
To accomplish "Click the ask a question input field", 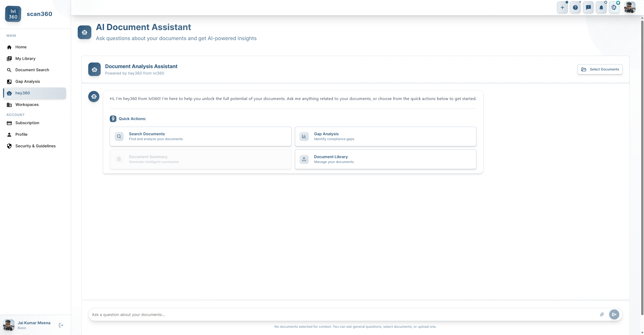I will (x=309, y=314).
